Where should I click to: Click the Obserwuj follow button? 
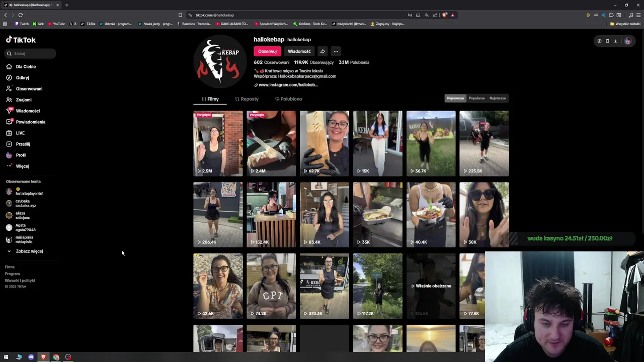[267, 51]
